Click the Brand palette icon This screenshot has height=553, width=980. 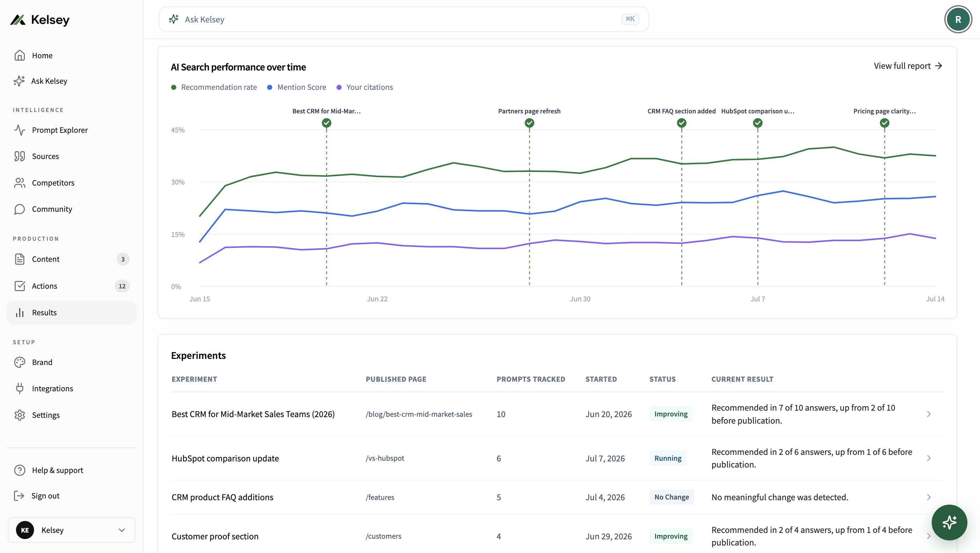(19, 362)
